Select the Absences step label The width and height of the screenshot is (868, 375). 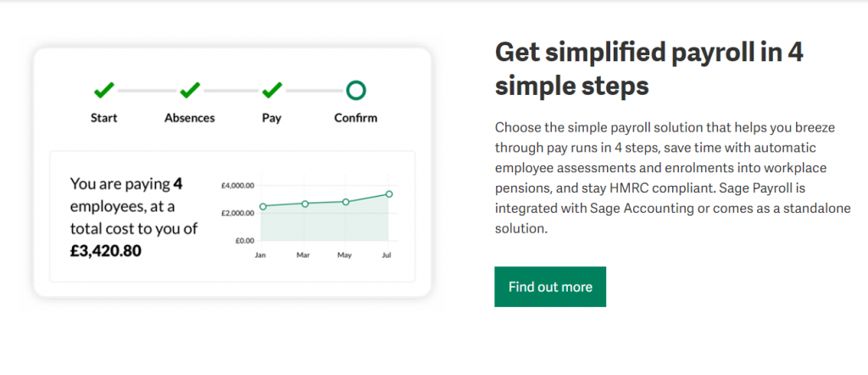click(x=189, y=118)
